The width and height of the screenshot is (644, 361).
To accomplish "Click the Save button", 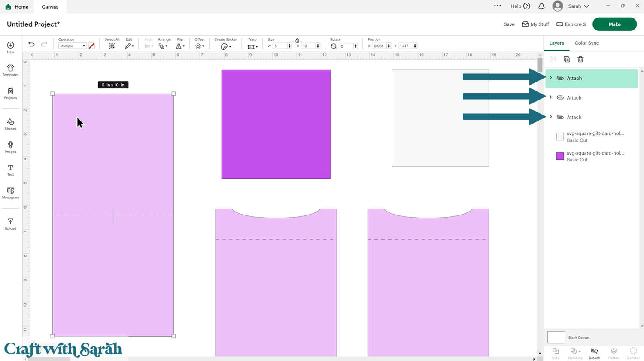I will (509, 24).
